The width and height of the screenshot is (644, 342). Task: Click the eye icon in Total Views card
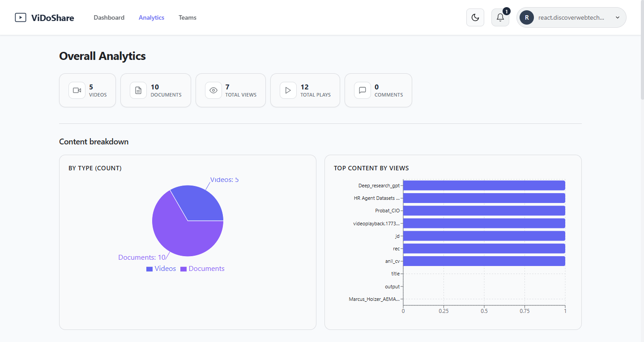click(x=213, y=90)
